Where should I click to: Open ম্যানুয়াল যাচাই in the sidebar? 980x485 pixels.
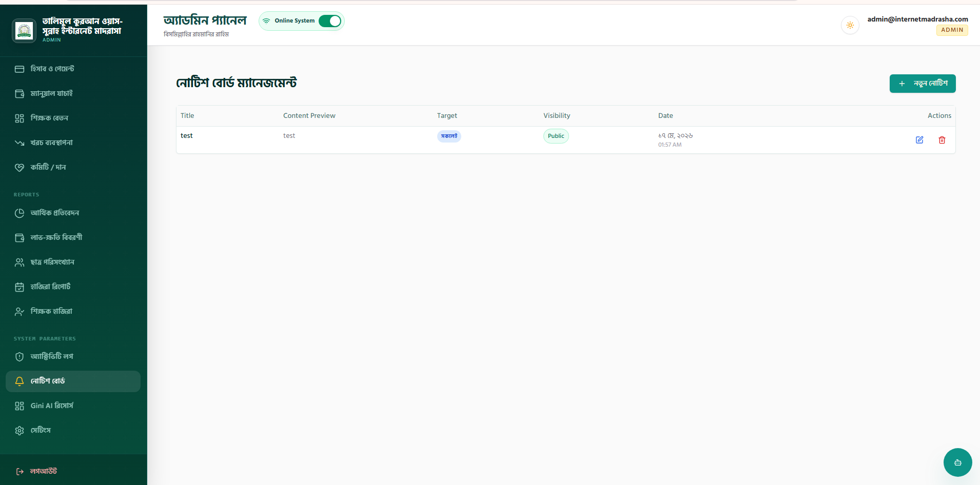click(x=73, y=93)
